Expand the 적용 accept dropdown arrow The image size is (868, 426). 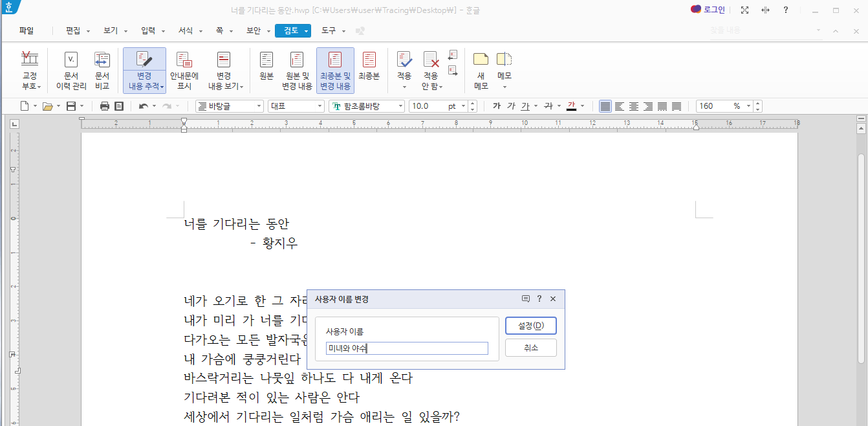pos(404,87)
